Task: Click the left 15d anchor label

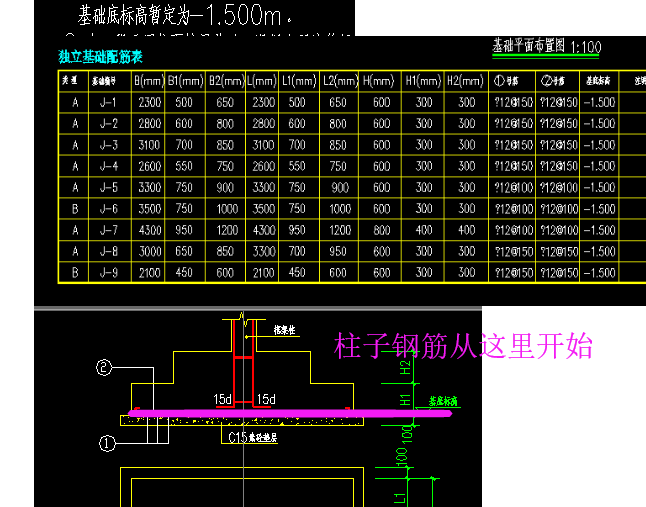Action: pos(222,399)
